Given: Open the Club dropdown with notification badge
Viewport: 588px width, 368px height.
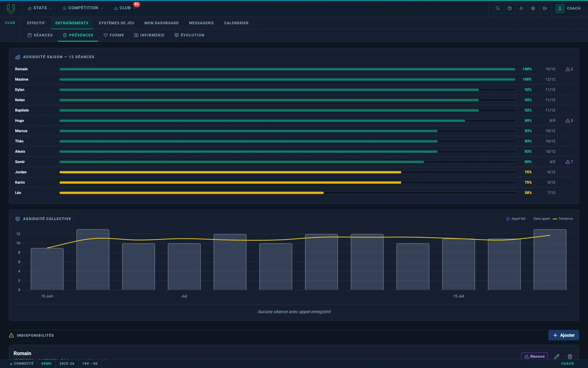Looking at the screenshot, I should tap(125, 8).
